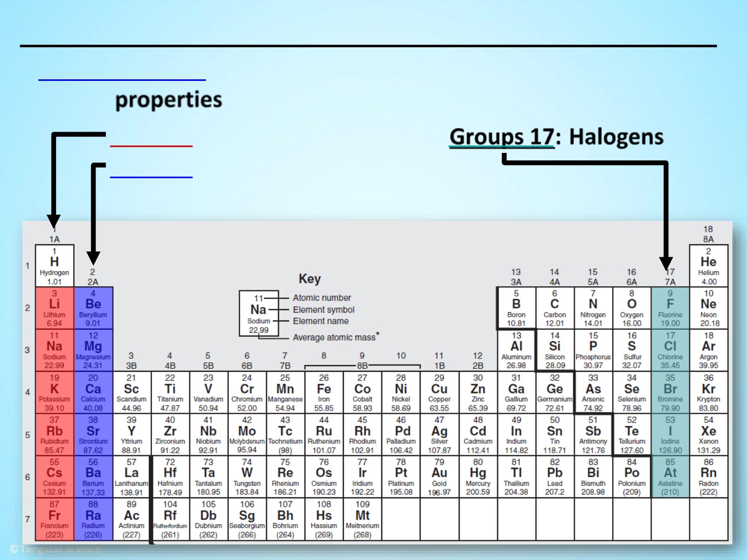Select the Krypton element cell
Viewport: 747px width, 560px height.
[x=709, y=393]
